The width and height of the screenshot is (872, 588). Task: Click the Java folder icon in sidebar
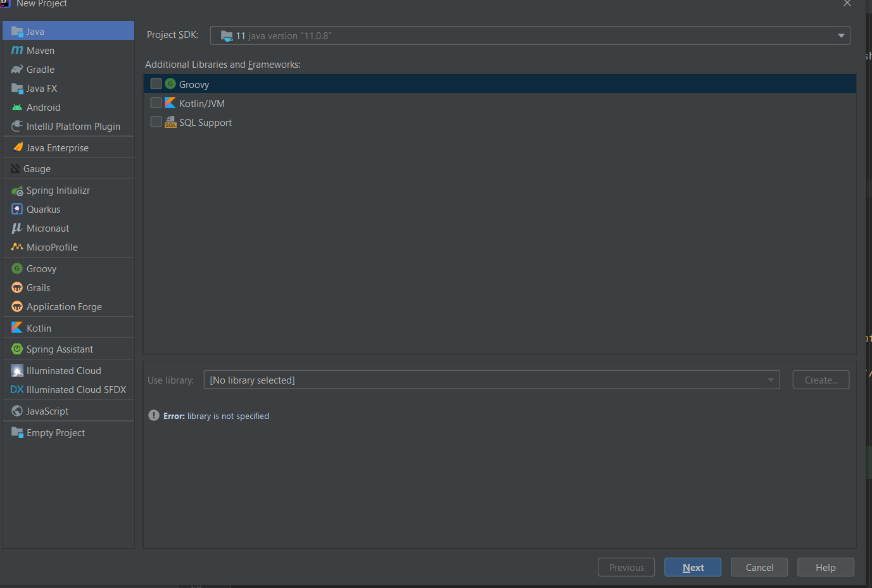tap(17, 31)
